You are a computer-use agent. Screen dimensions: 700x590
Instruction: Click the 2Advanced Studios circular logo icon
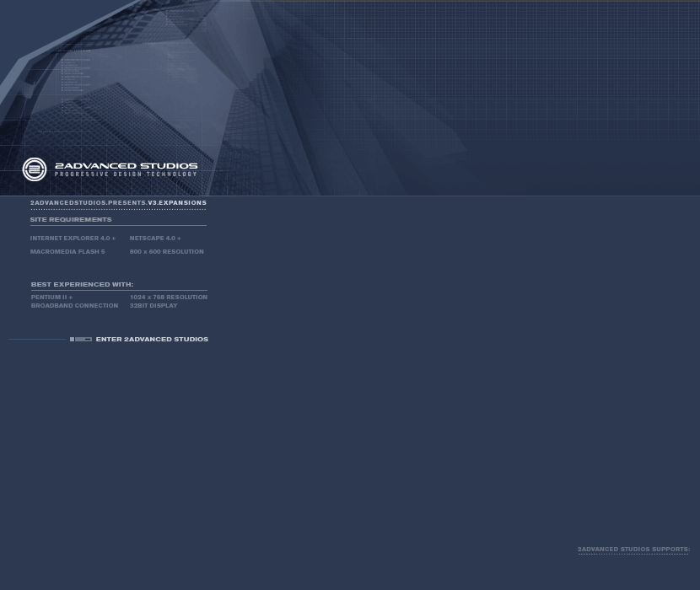tap(35, 169)
